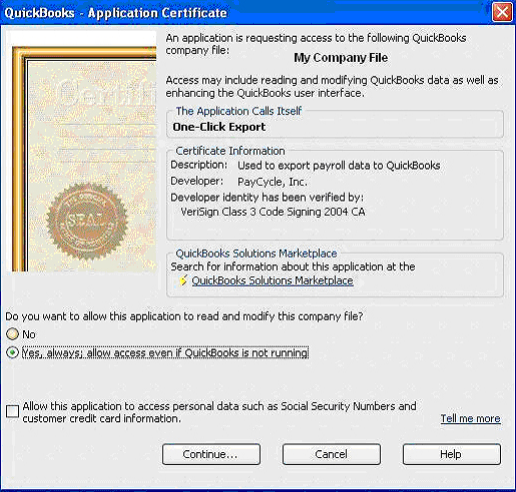Close the Application Certificate window

[502, 12]
